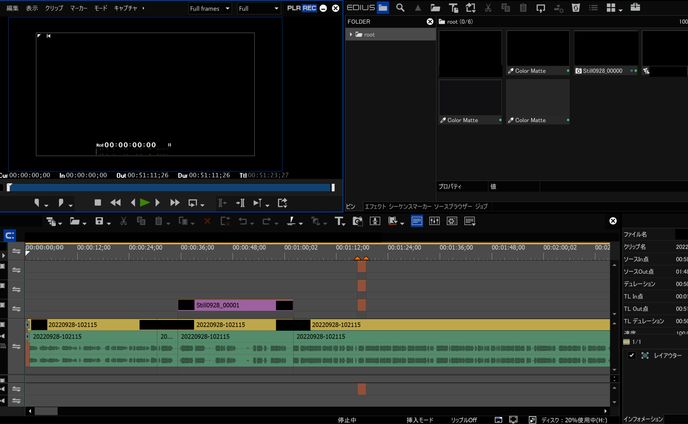Select the Still0928_00000 clip thumbnail in bin
The height and width of the screenshot is (424, 688).
[606, 53]
